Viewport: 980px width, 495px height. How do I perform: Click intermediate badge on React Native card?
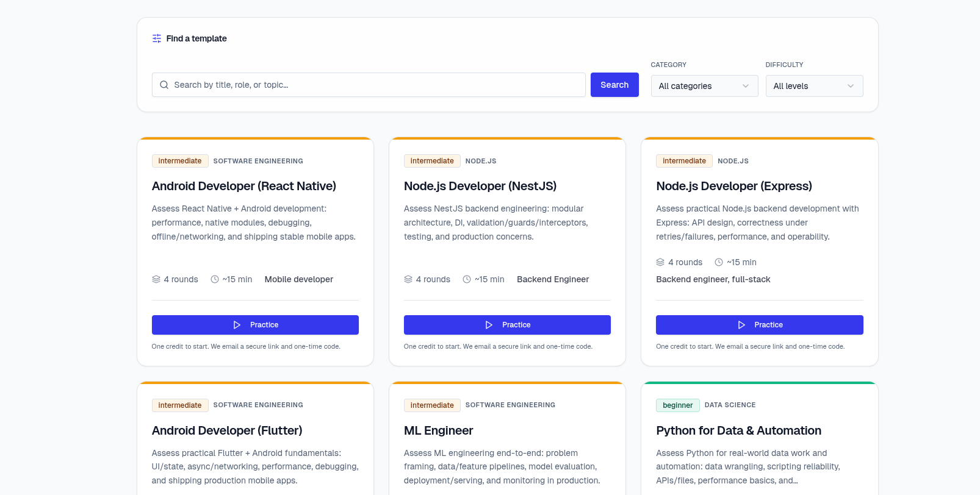(180, 161)
